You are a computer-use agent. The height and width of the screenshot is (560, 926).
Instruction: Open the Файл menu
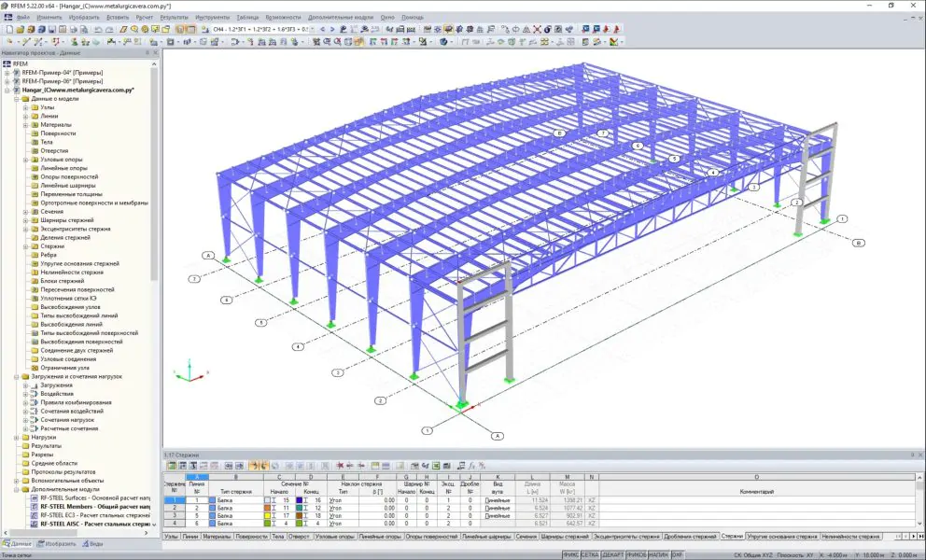(x=23, y=17)
